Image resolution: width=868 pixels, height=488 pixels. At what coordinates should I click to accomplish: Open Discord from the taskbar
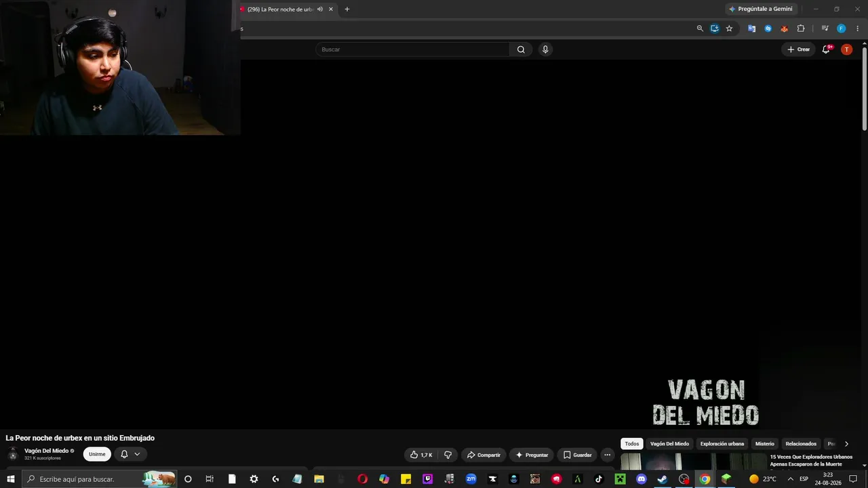coord(642,479)
